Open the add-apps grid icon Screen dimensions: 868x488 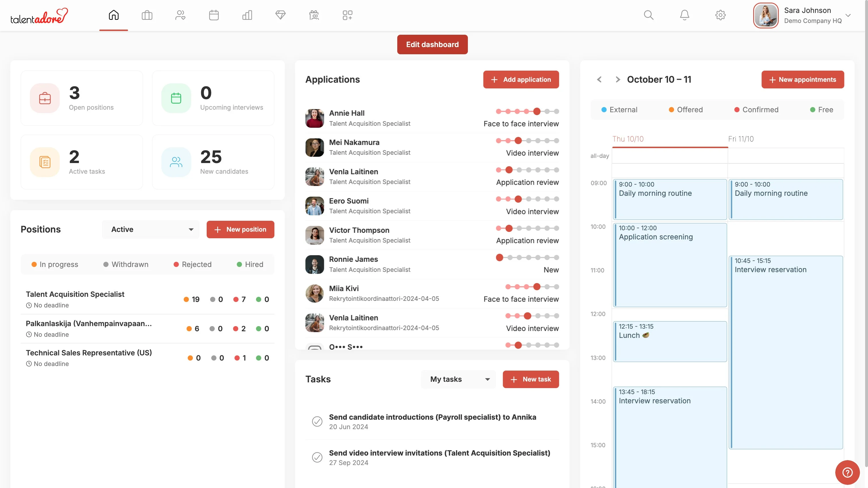click(x=347, y=15)
